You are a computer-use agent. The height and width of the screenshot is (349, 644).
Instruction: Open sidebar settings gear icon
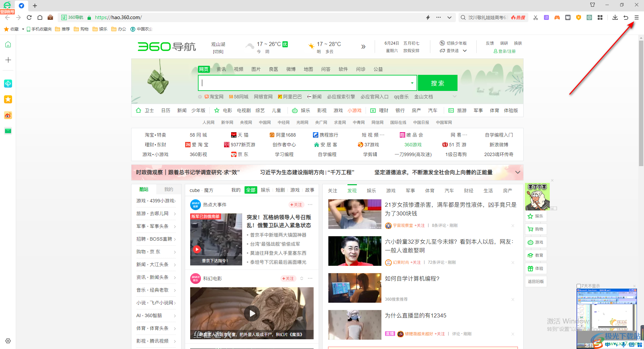[8, 341]
